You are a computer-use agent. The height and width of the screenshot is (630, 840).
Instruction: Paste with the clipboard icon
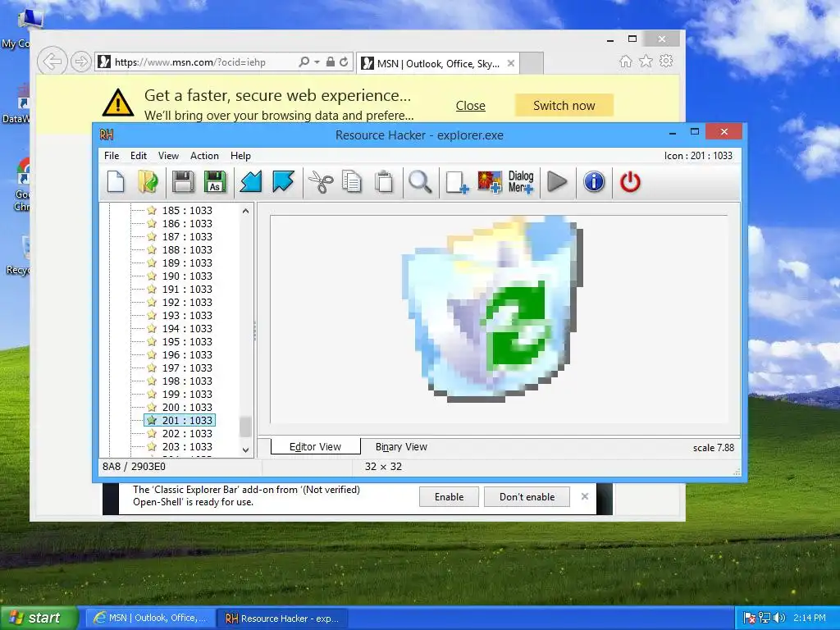pyautogui.click(x=384, y=182)
